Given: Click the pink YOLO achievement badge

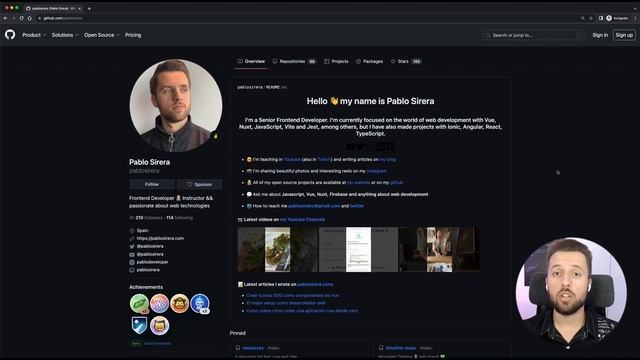Looking at the screenshot, I should 159,304.
